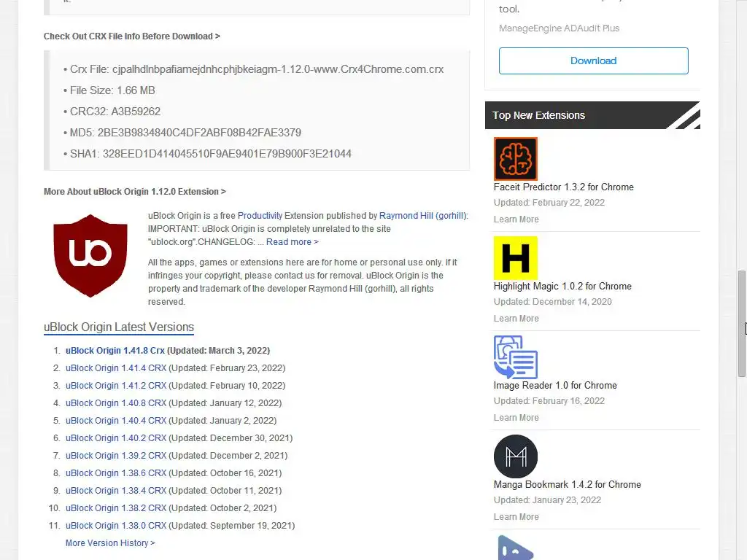Open uBlock Origin 1.41.2 CRX link
Viewport: 747px width, 560px height.
pos(116,386)
